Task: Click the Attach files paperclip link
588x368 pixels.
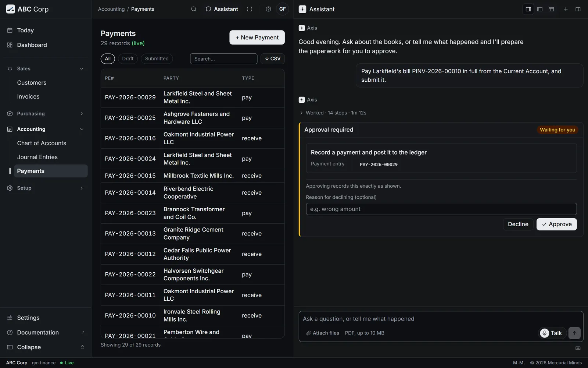Action: pyautogui.click(x=323, y=333)
